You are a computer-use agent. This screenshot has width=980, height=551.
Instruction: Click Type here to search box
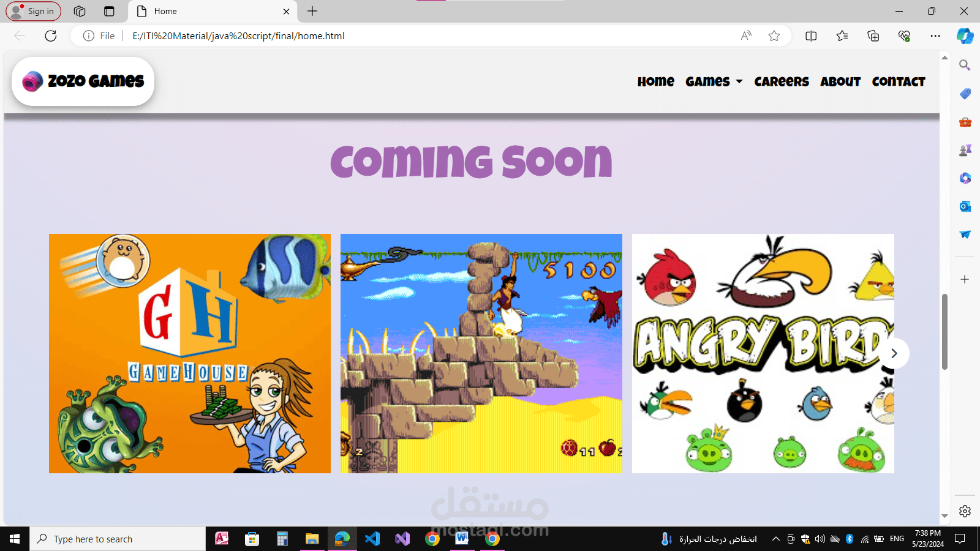click(118, 539)
